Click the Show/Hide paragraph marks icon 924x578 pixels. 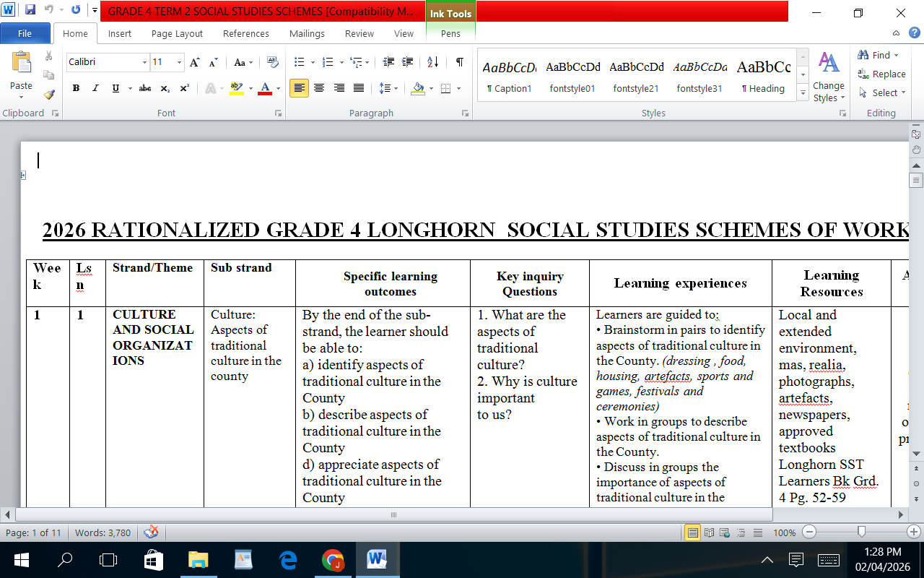click(x=459, y=62)
